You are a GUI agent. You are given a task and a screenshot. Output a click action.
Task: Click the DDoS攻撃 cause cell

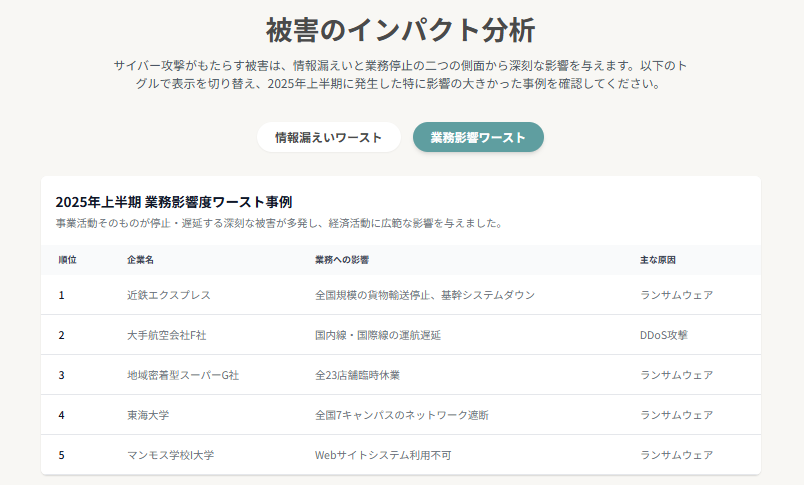pos(664,335)
